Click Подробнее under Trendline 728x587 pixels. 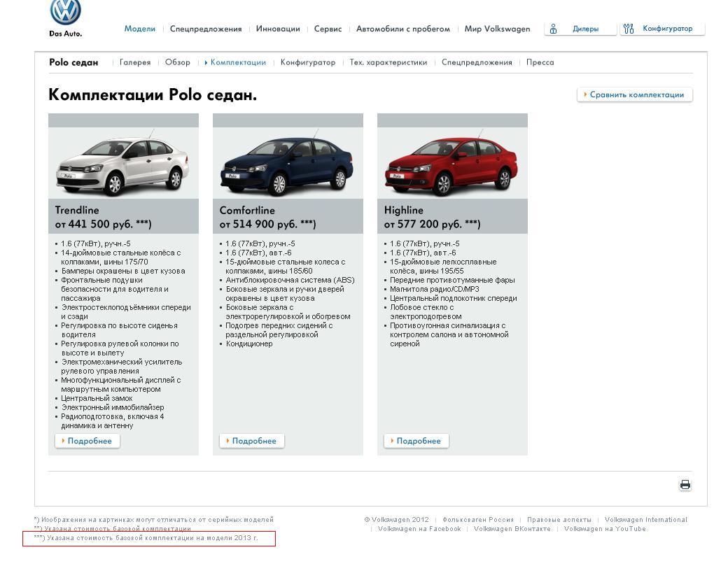tap(87, 441)
